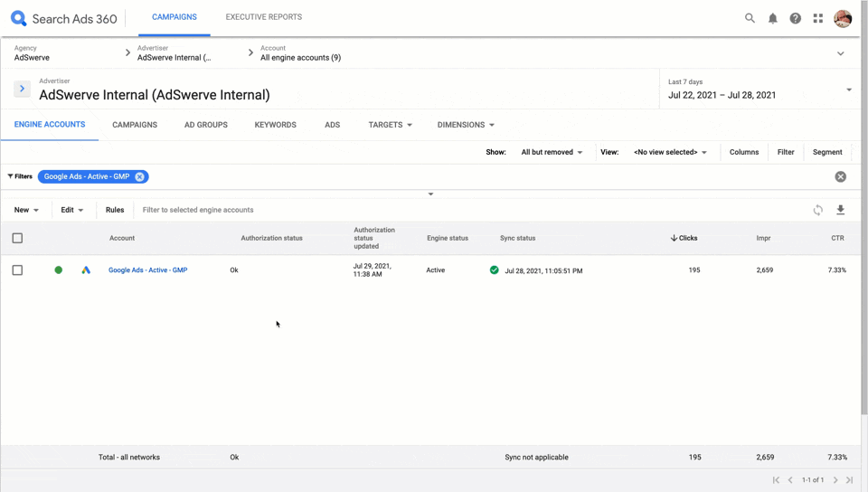Screen dimensions: 868x492
Task: Open the notifications bell
Action: click(773, 18)
